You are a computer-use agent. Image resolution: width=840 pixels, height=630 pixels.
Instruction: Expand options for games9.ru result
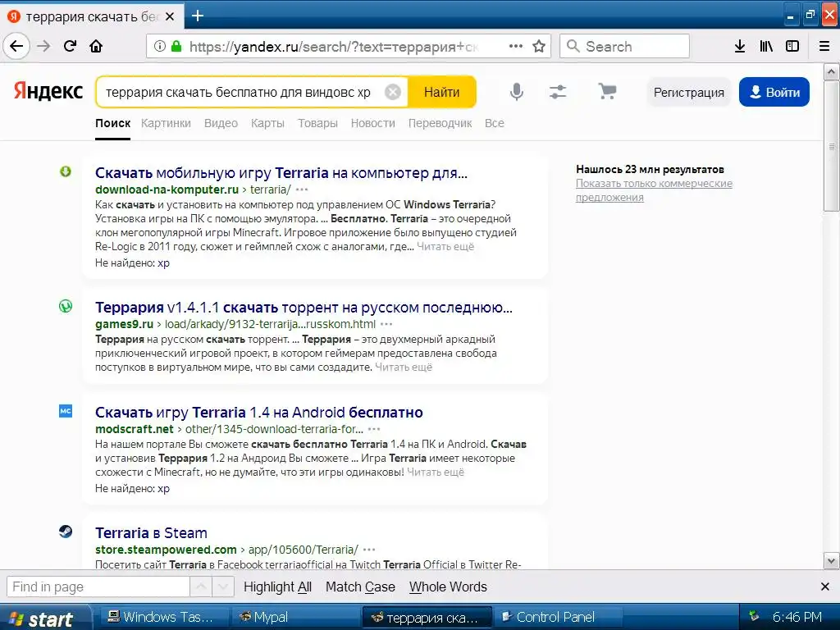pos(386,324)
